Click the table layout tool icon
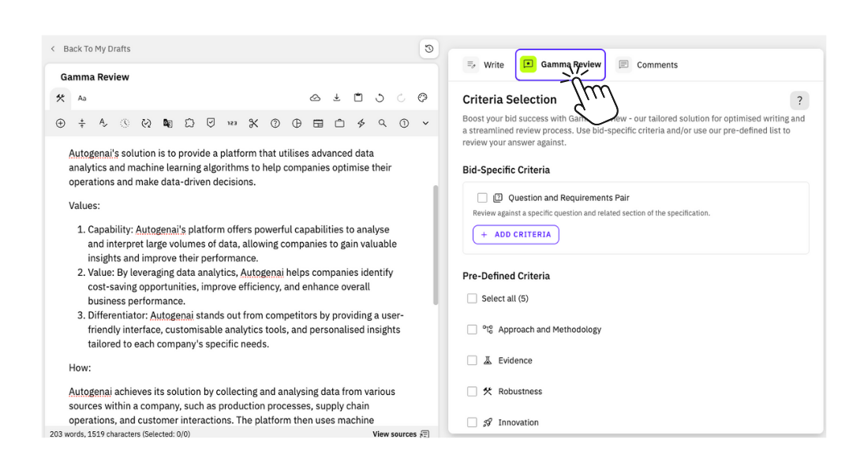This screenshot has height=473, width=868. click(x=318, y=123)
